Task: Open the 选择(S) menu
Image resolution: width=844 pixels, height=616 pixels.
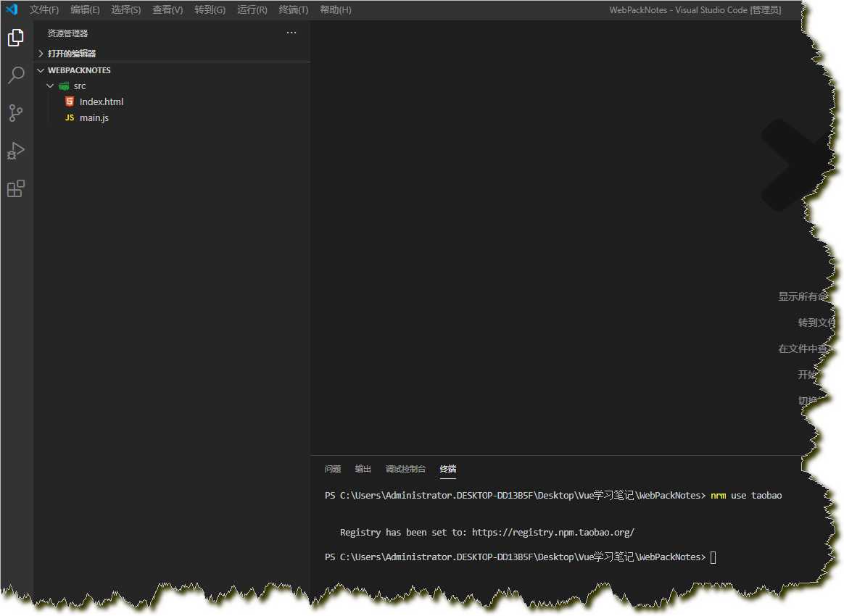Action: point(126,9)
